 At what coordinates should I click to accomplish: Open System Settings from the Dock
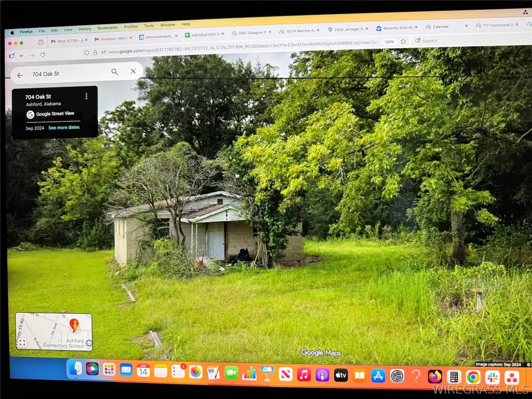(397, 377)
